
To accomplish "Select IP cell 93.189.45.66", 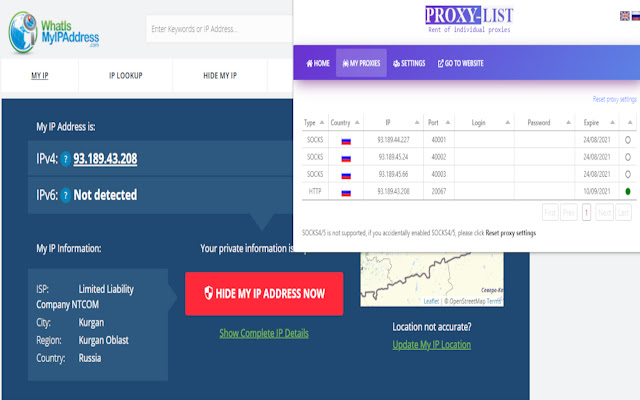I will click(x=393, y=174).
